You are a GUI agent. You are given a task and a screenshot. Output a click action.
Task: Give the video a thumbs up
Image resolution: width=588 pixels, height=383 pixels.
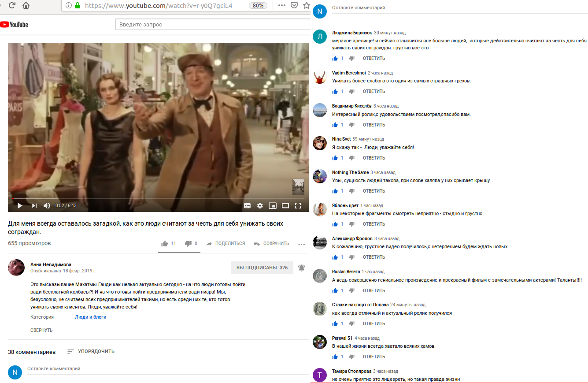point(164,243)
